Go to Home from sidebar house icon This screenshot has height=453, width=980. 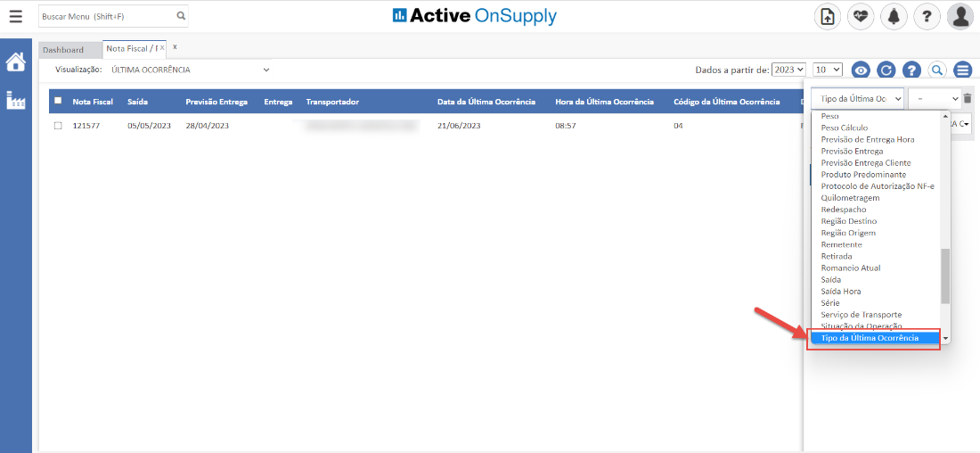click(16, 62)
